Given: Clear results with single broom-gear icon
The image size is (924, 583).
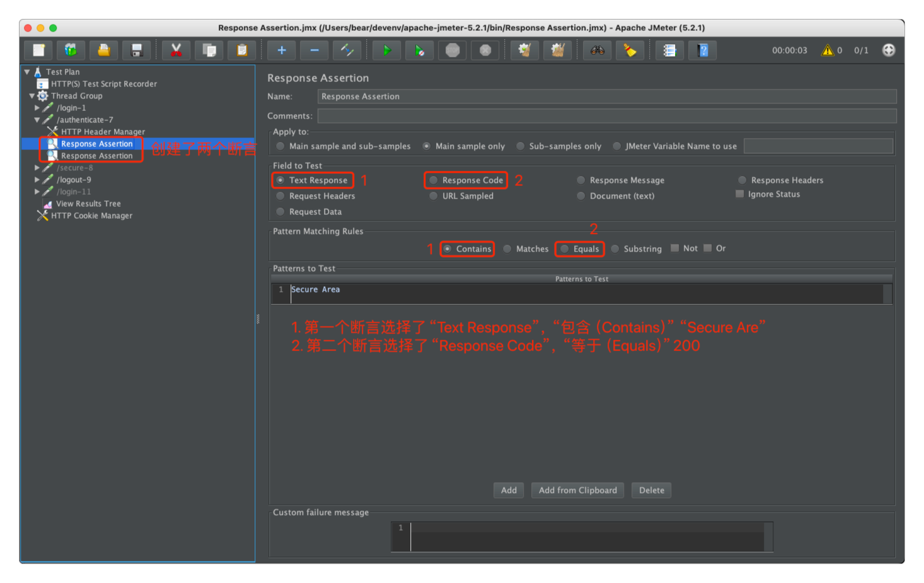Looking at the screenshot, I should [524, 50].
